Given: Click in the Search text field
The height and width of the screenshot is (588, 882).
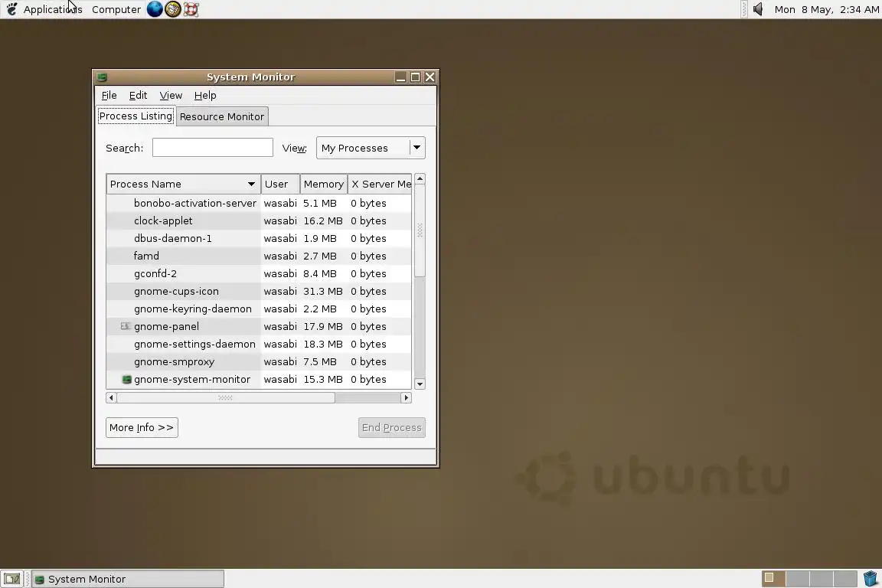Looking at the screenshot, I should pos(213,148).
